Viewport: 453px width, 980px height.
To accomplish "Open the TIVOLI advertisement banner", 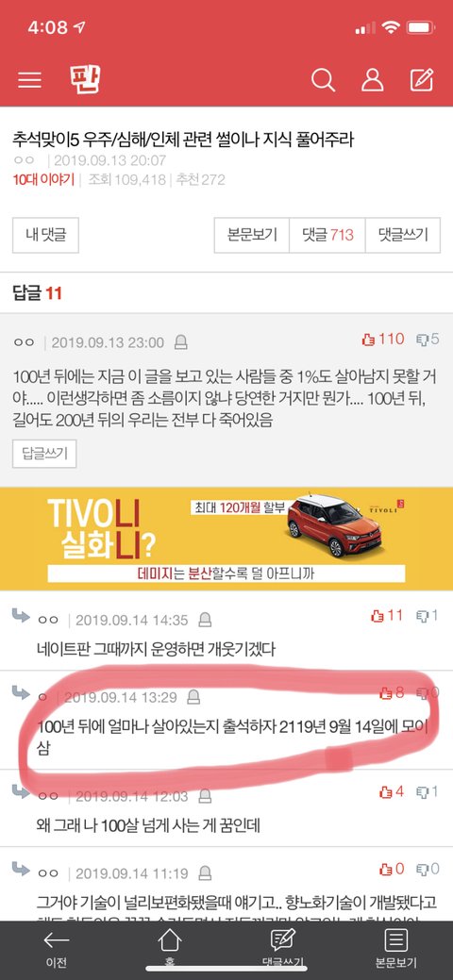I will pyautogui.click(x=226, y=539).
